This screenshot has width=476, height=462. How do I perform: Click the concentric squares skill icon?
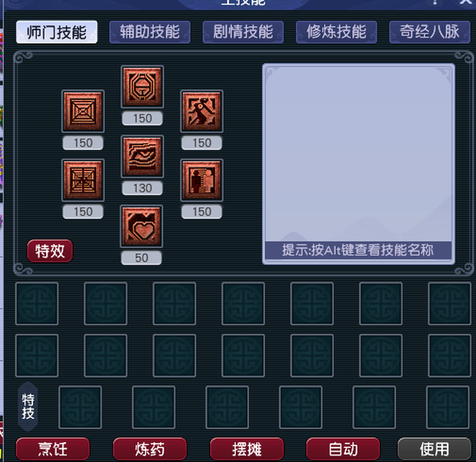(x=83, y=112)
